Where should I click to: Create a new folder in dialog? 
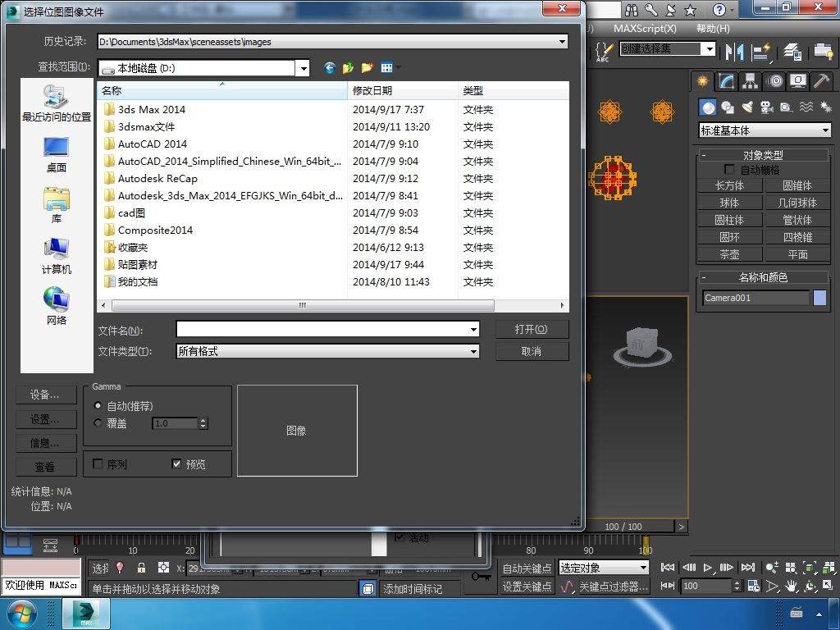pyautogui.click(x=367, y=67)
